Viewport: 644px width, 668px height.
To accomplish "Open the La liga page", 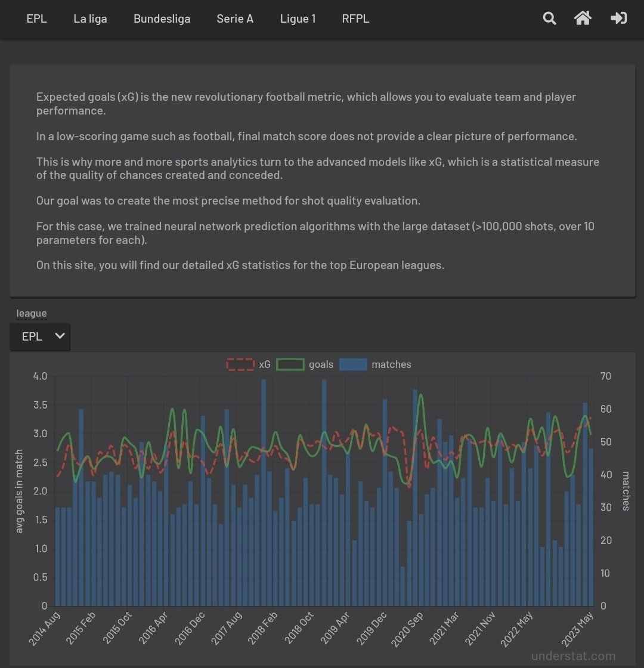I will [x=90, y=19].
